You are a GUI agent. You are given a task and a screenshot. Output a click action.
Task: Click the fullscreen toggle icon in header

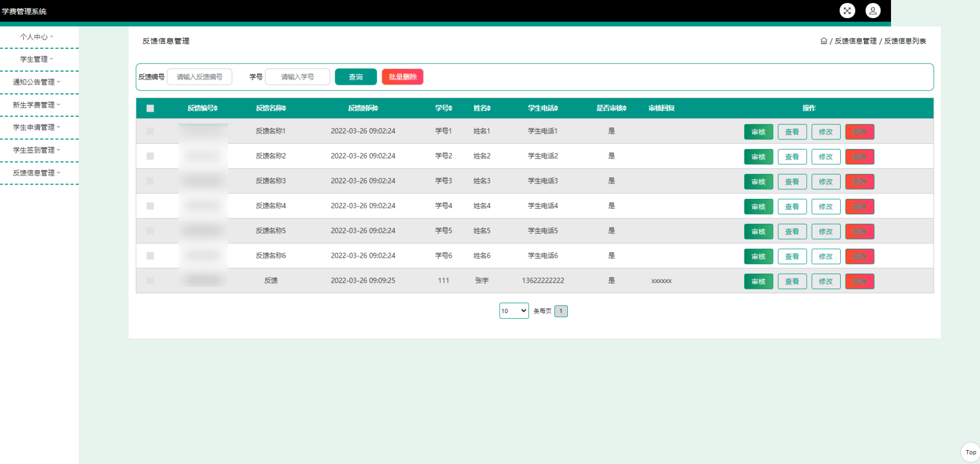tap(847, 11)
